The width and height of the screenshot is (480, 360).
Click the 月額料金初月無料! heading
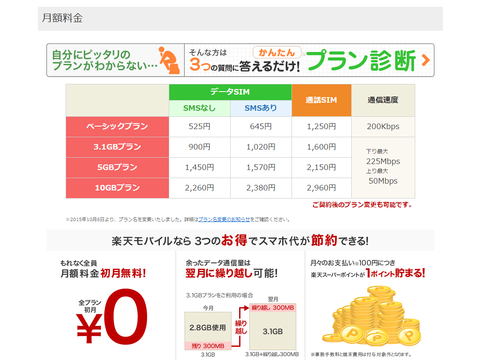(x=103, y=273)
